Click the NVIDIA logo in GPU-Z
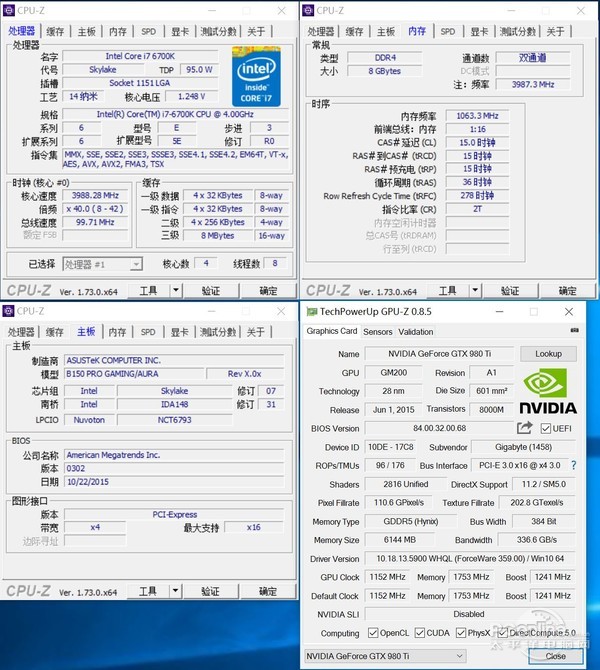Image resolution: width=600 pixels, height=670 pixels. 548,391
